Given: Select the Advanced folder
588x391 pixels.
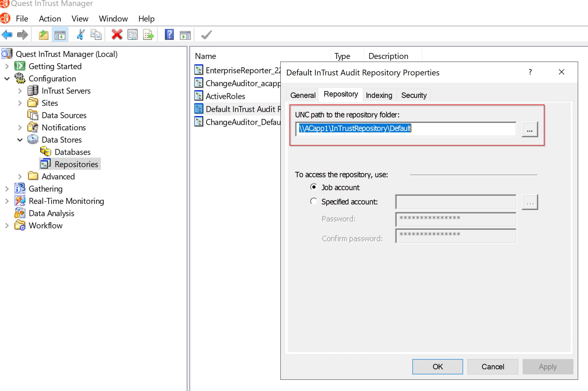Looking at the screenshot, I should (x=58, y=176).
